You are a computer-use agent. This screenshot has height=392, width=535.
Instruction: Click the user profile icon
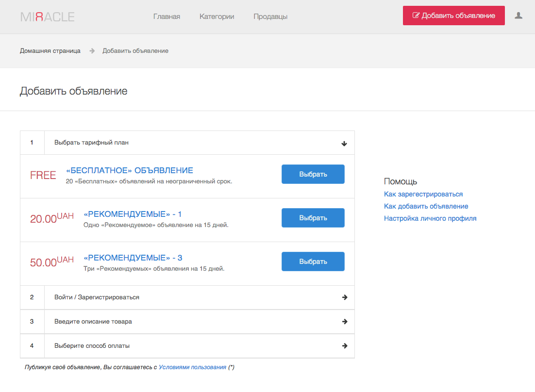point(518,16)
